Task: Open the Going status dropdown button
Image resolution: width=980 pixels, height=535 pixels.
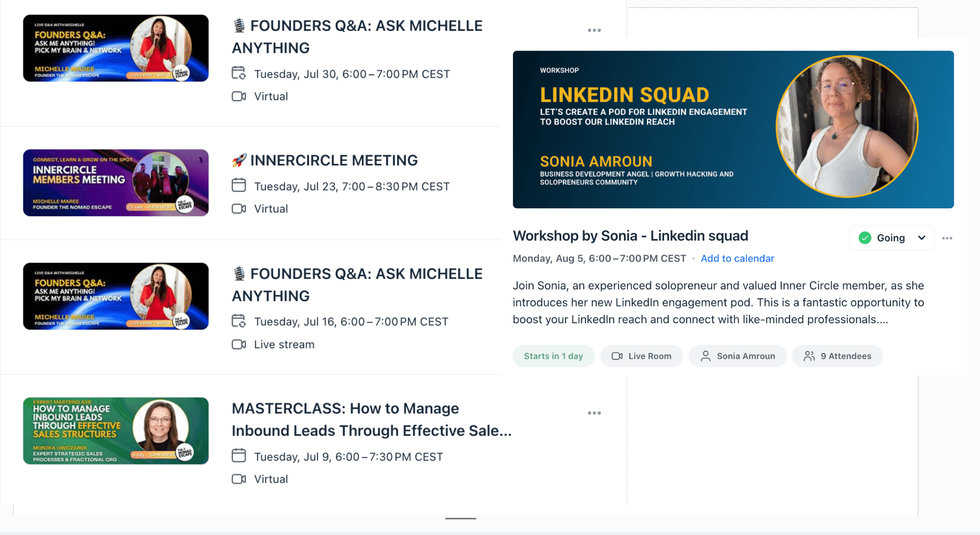Action: tap(891, 238)
